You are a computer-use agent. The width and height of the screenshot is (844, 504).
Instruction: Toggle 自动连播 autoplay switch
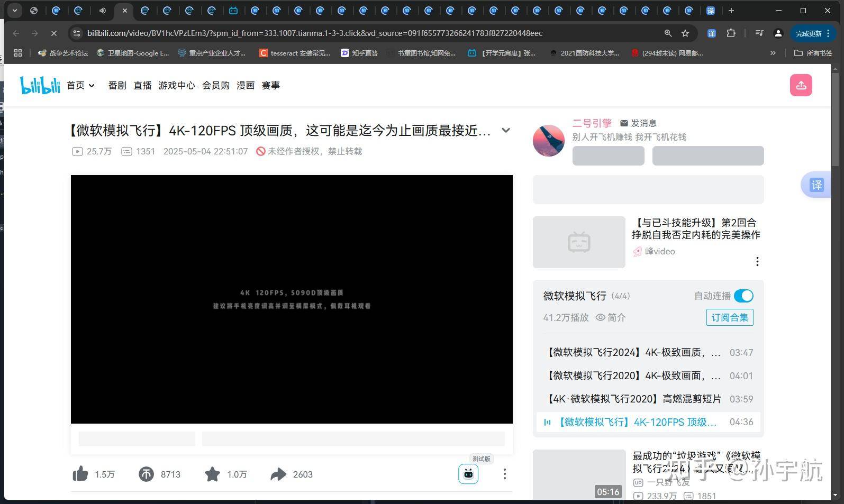coord(743,296)
